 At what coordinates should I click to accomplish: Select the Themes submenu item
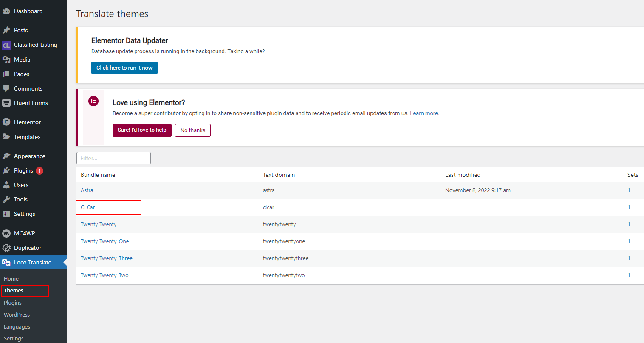14,291
